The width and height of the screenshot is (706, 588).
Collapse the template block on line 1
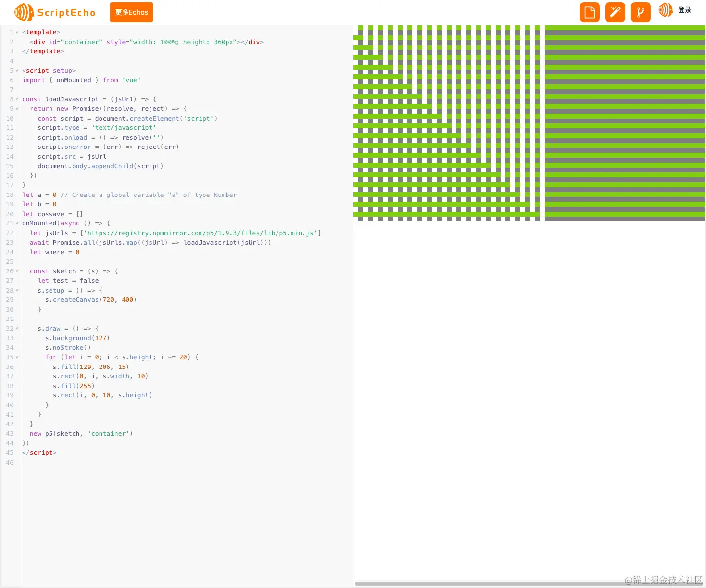[x=17, y=32]
